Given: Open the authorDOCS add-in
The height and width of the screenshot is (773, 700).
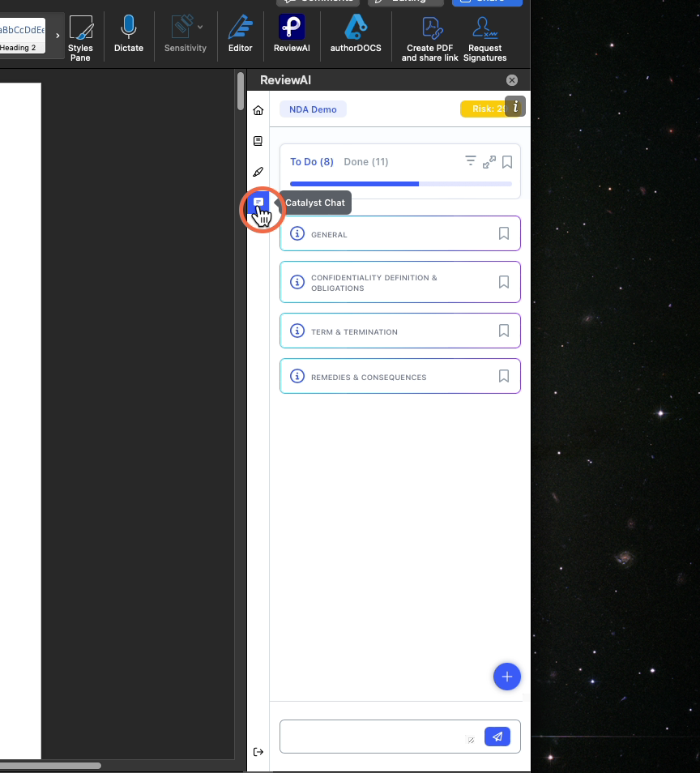Looking at the screenshot, I should click(x=356, y=33).
